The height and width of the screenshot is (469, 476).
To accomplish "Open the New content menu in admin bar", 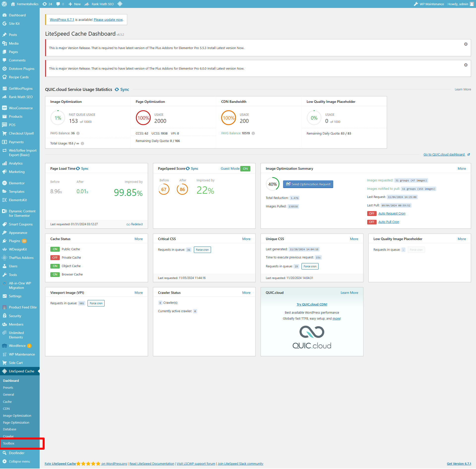I will click(74, 4).
